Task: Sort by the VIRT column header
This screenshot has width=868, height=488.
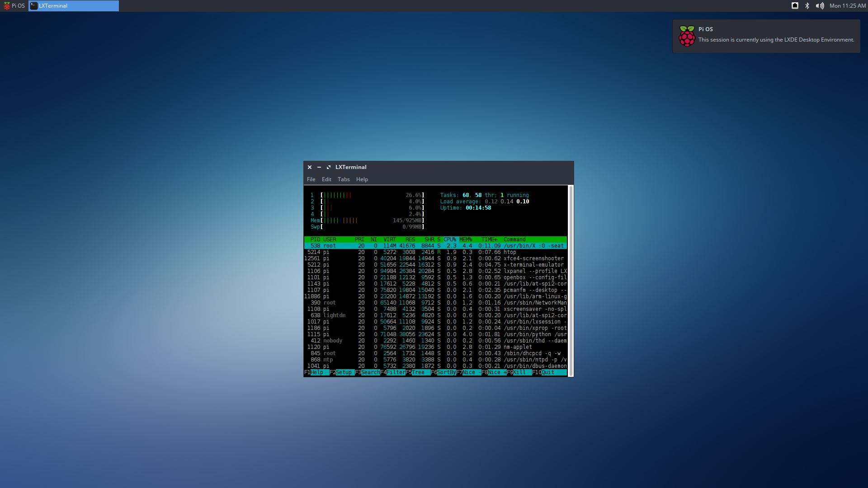Action: 389,239
